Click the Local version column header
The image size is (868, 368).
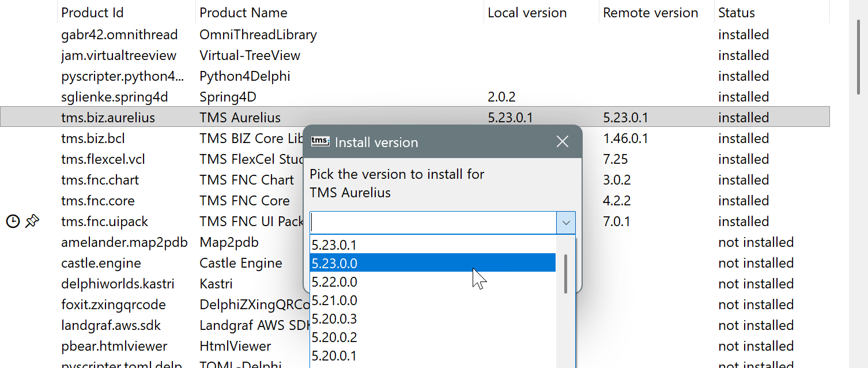tap(527, 12)
